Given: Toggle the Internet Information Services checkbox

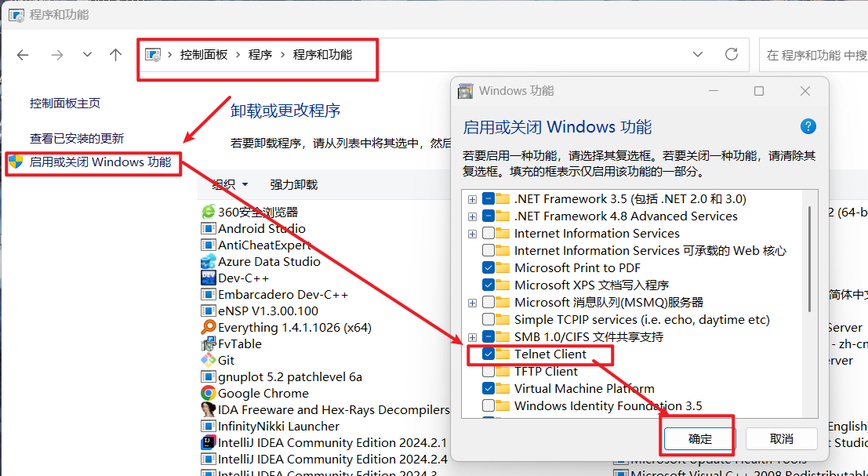Looking at the screenshot, I should tap(488, 233).
